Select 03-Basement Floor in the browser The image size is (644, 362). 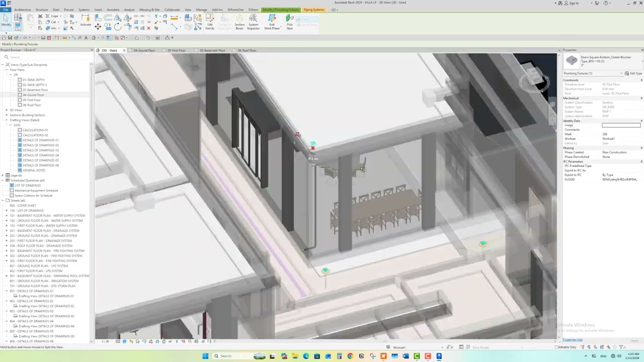[35, 90]
